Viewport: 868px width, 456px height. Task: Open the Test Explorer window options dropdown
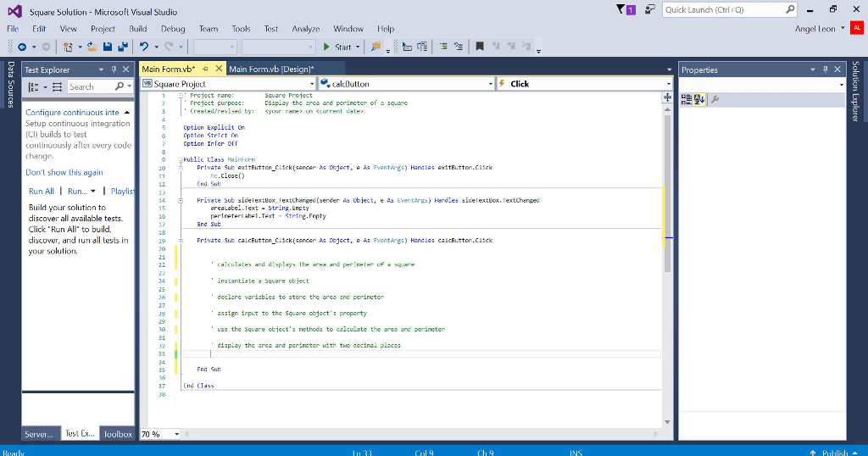point(101,70)
